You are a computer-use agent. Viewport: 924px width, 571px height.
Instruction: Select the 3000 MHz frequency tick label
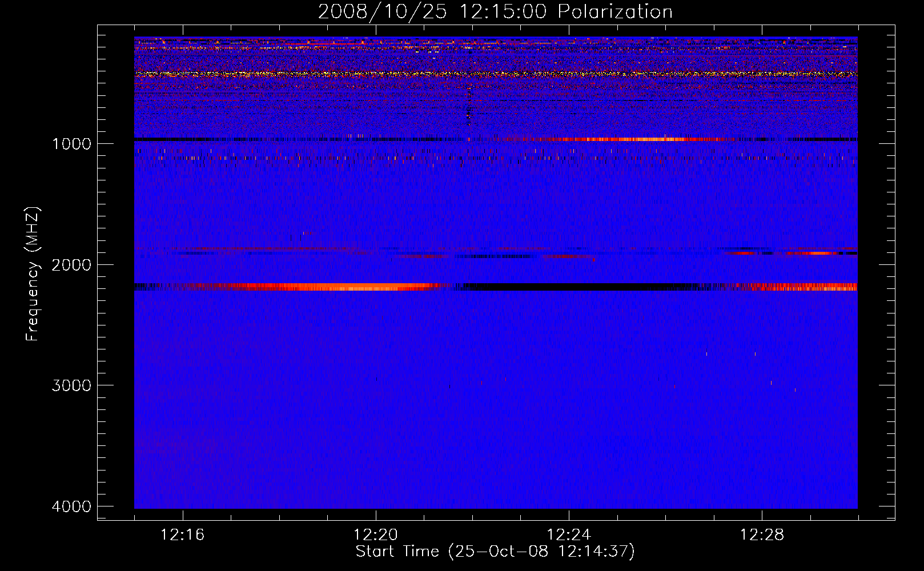71,385
